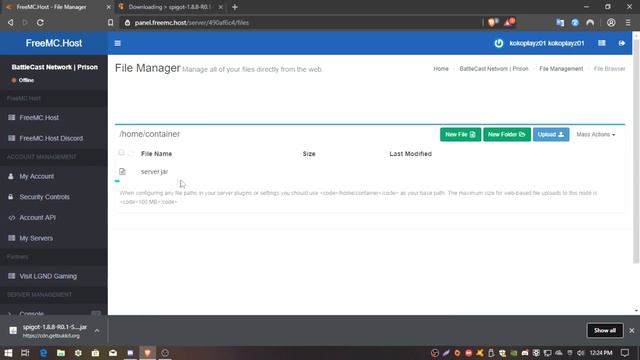Click the BattleCast Network | Prison breadcrumb
Screen dimensions: 640x360
[493, 69]
